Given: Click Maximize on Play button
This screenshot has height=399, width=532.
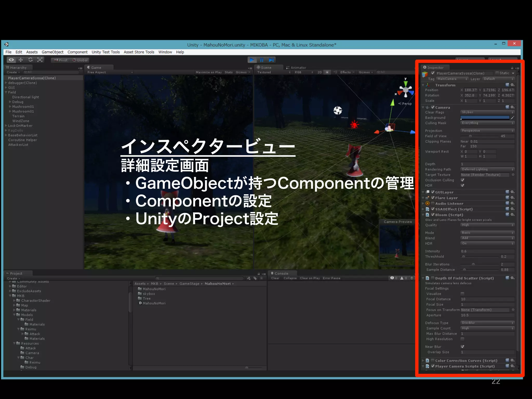Looking at the screenshot, I should coord(209,72).
